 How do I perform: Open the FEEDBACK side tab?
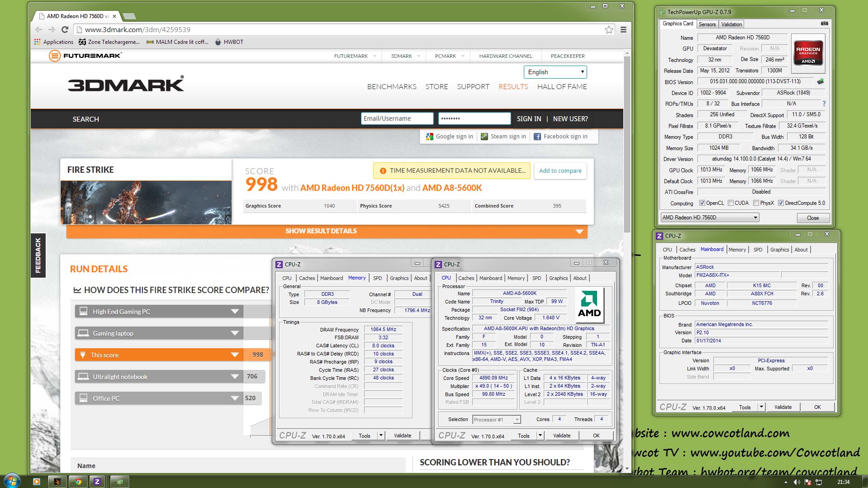coord(38,255)
